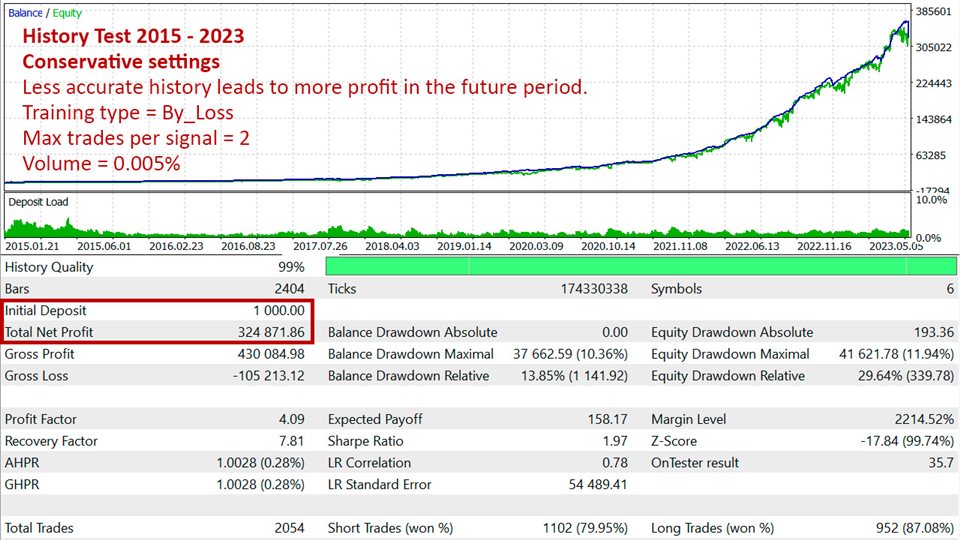Select the 2020.03.09 date on the axis

(x=537, y=245)
